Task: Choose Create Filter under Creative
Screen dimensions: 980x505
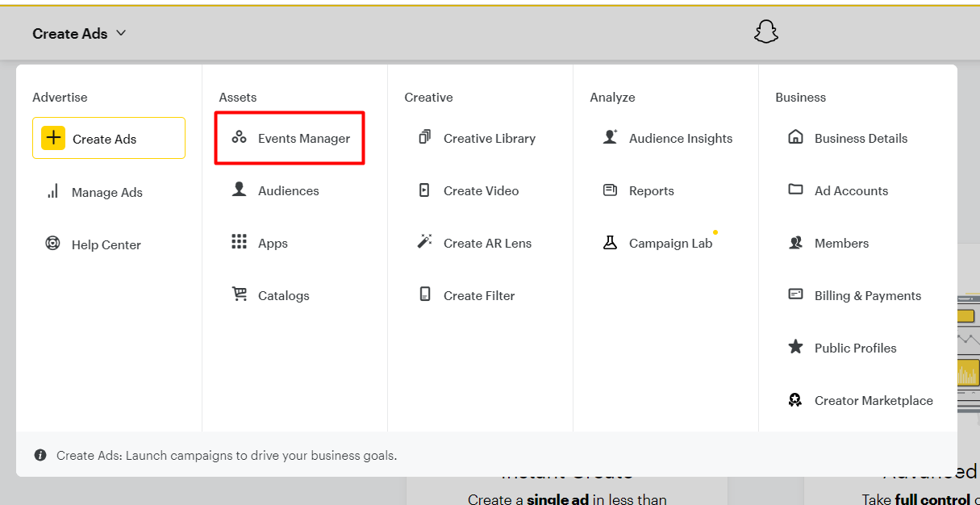Action: [x=480, y=295]
